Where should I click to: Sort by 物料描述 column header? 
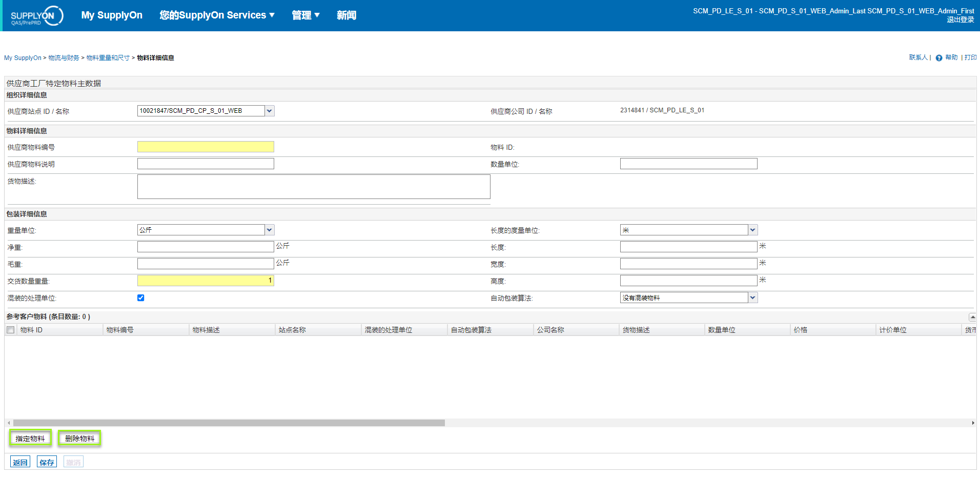[x=232, y=330]
